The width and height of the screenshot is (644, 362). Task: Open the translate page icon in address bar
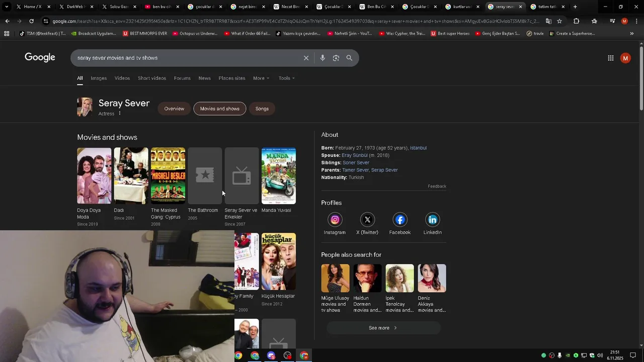(x=548, y=21)
